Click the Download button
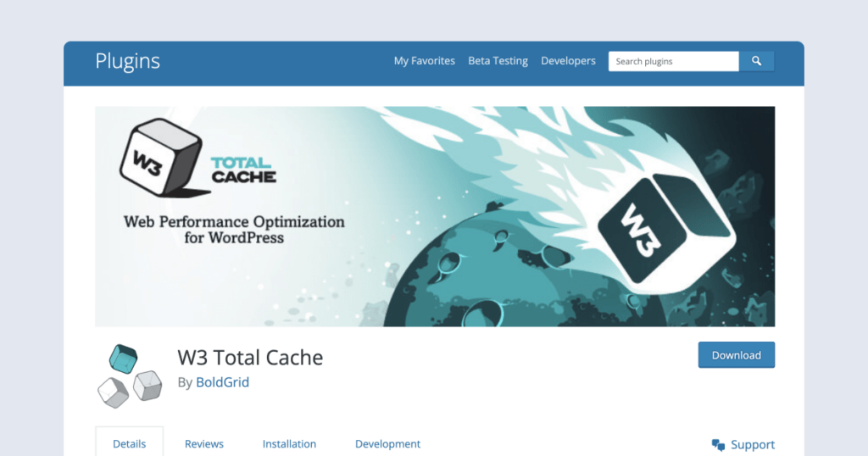The image size is (868, 456). click(737, 355)
